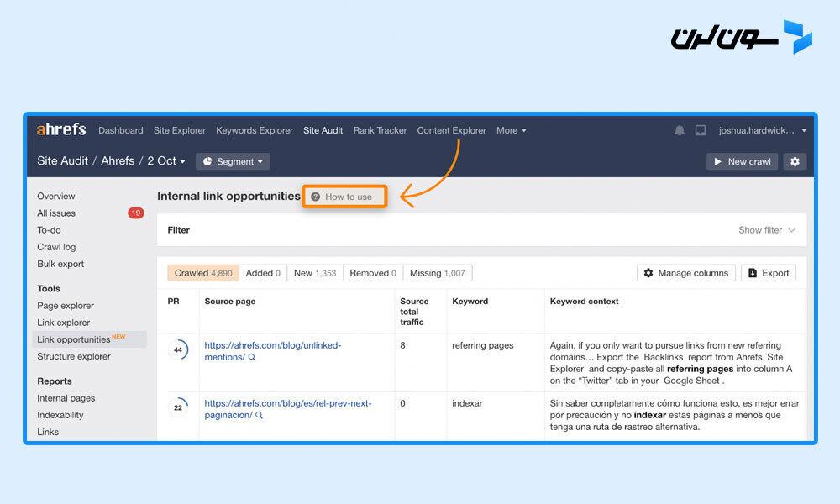The image size is (840, 504).
Task: Expand the Show filter panel
Action: coord(767,230)
